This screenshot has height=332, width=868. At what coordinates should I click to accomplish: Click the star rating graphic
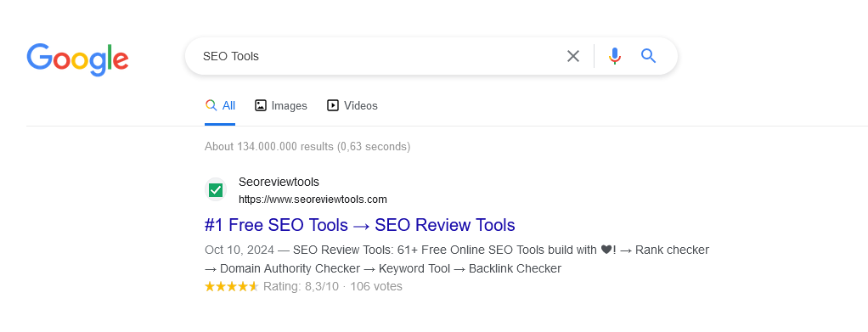[x=231, y=287]
